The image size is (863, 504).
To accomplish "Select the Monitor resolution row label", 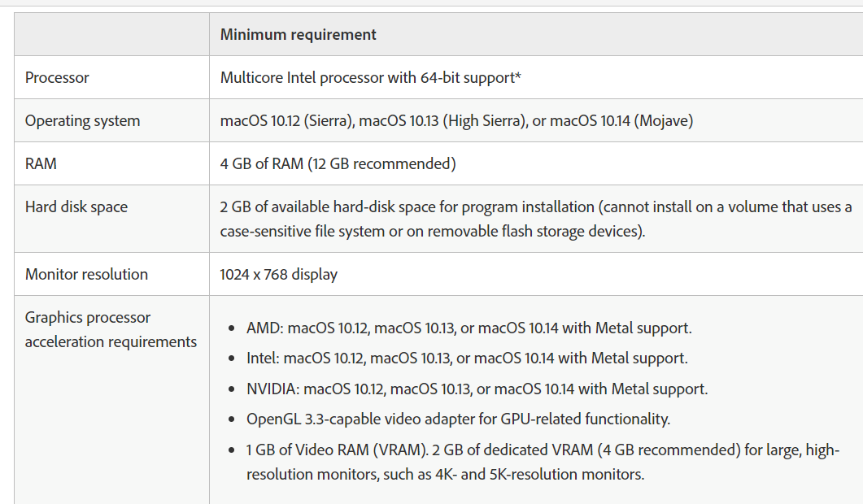I will [x=86, y=274].
